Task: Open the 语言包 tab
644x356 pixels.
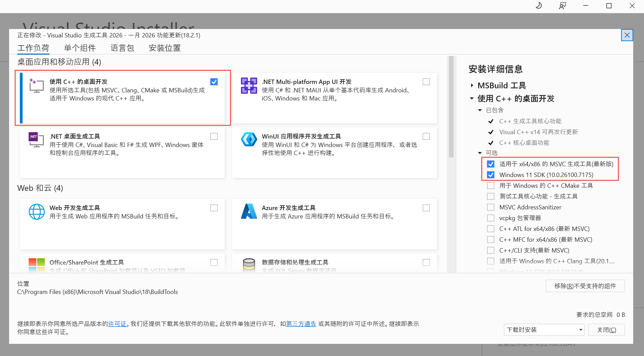Action: tap(122, 48)
